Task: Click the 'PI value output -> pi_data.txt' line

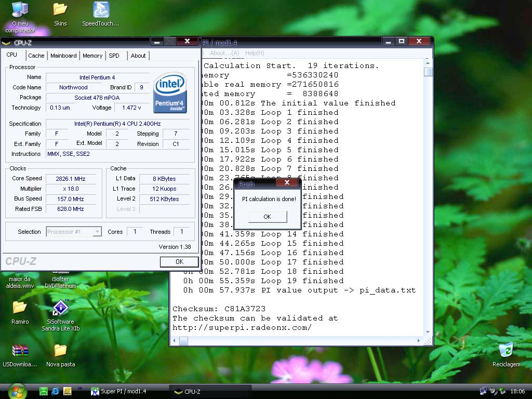Action: pyautogui.click(x=299, y=290)
